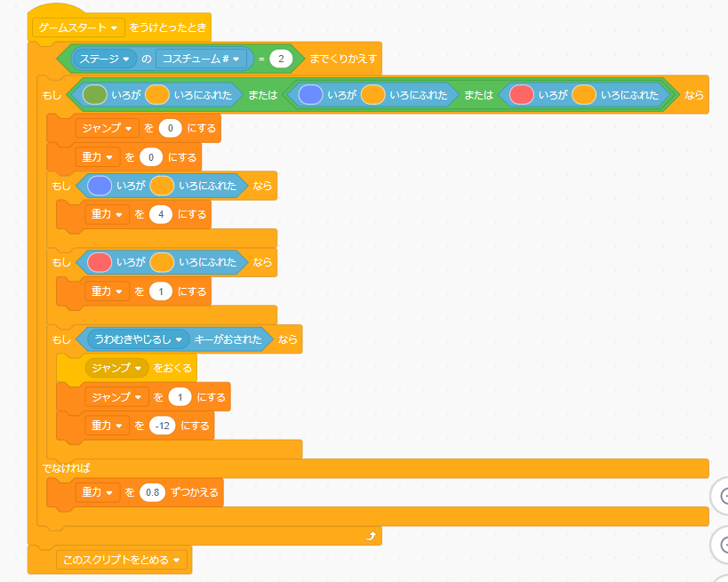
Task: Click the でなければ else label of the if block
Action: click(x=67, y=467)
